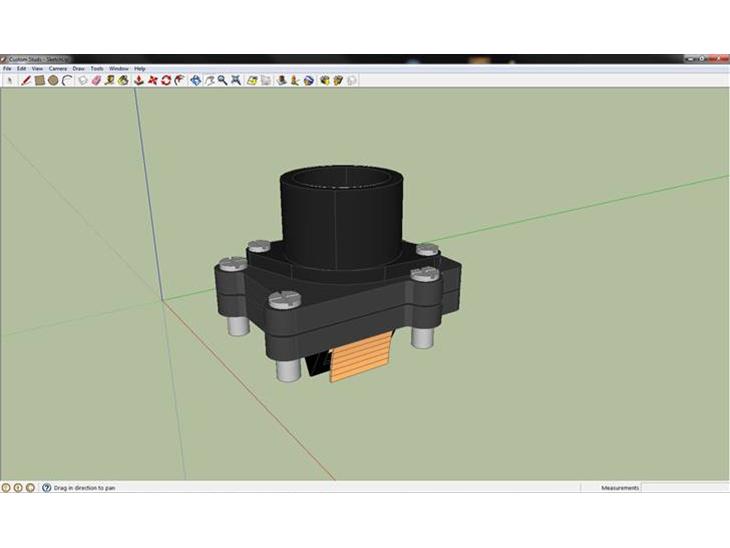The height and width of the screenshot is (548, 730).
Task: Select the Zoom magnifier tool
Action: [x=221, y=80]
